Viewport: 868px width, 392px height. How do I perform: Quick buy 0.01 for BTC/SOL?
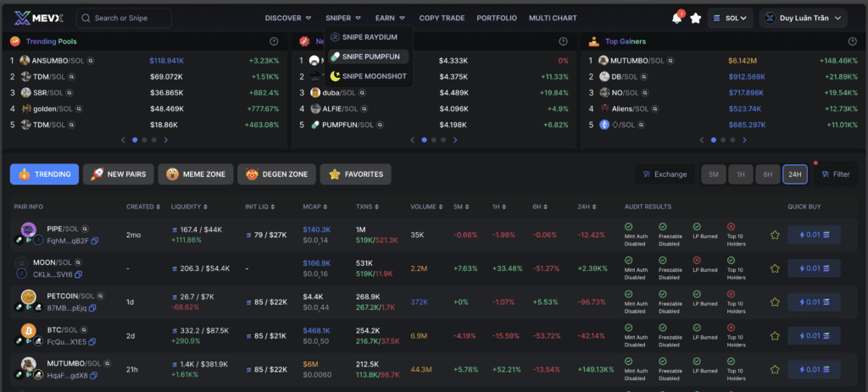[814, 335]
